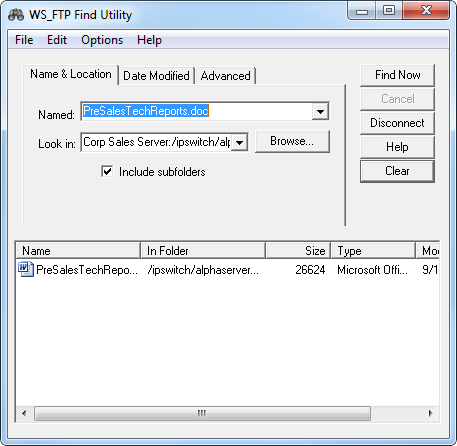The height and width of the screenshot is (446, 457).
Task: Click the scrollbar right arrow
Action: pyautogui.click(x=431, y=413)
